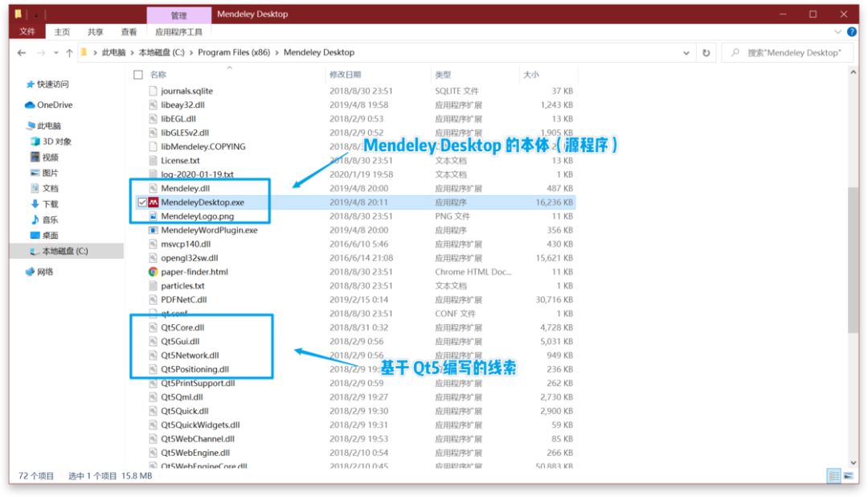Viewport: 868px width, 497px height.
Task: Switch to details view layout icon
Action: pos(833,475)
